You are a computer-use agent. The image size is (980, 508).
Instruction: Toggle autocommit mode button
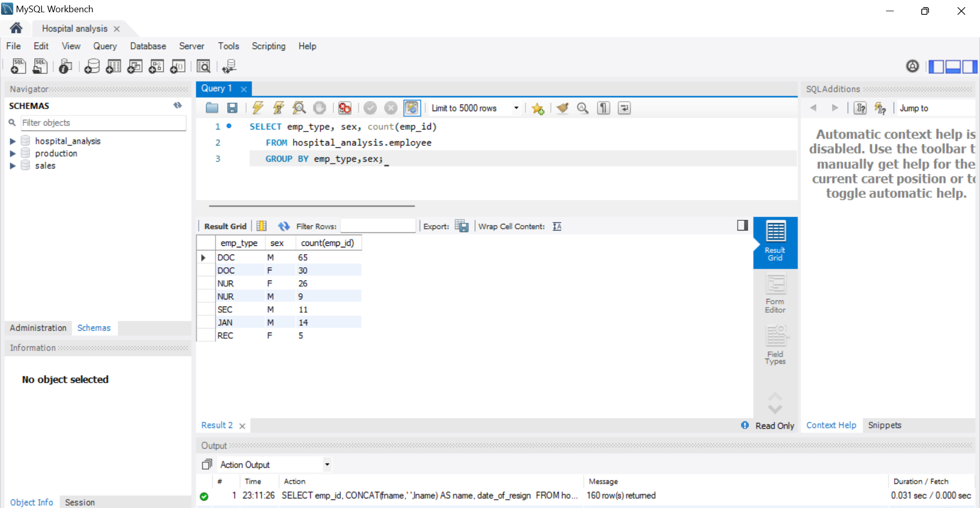412,108
